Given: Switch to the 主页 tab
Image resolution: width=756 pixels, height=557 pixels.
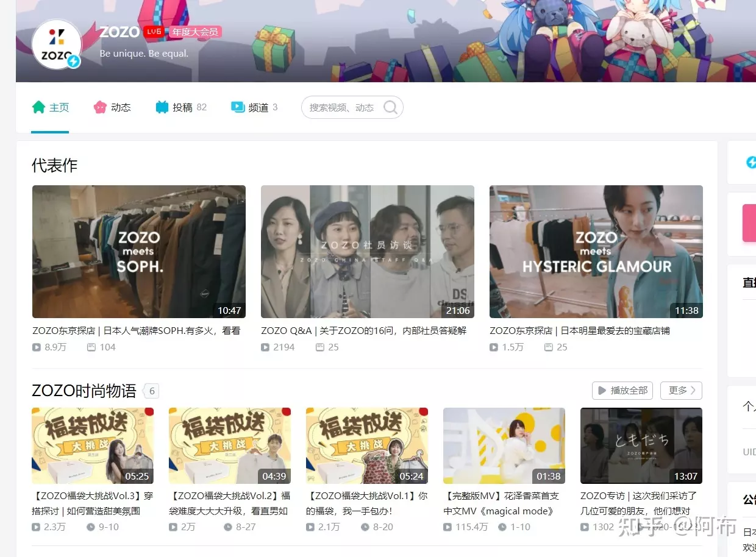Looking at the screenshot, I should coord(50,107).
